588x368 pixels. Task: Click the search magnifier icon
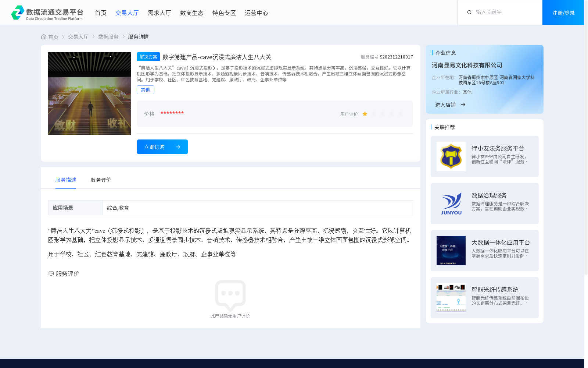click(469, 13)
